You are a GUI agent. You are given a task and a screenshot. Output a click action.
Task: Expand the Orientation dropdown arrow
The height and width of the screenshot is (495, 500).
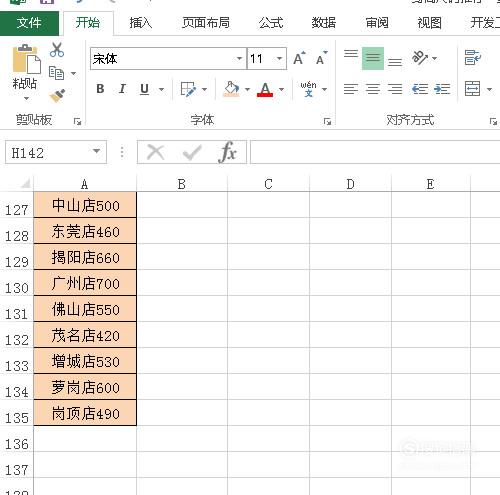pyautogui.click(x=434, y=58)
